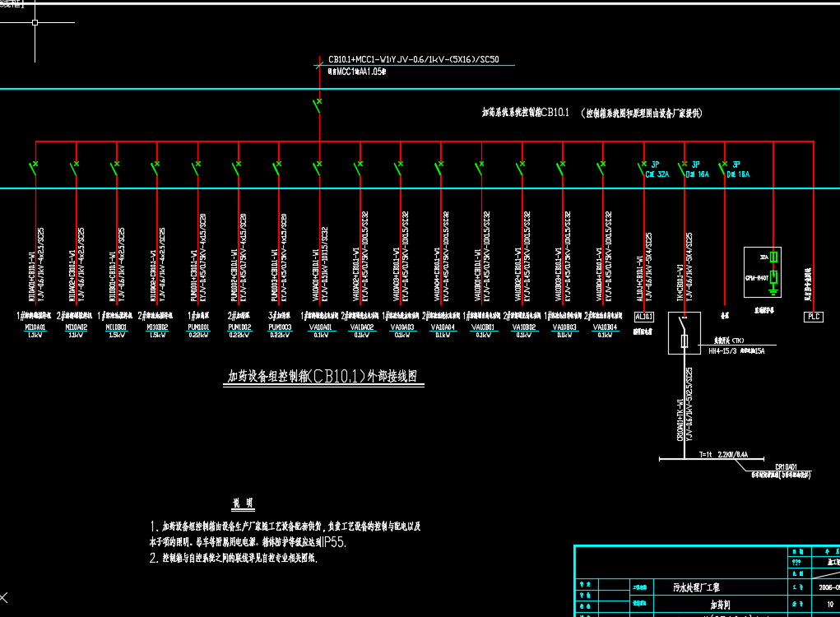Select the main incoming breaker symbol below MCC1 feeder
Screen dimensions: 840x617
pos(318,105)
